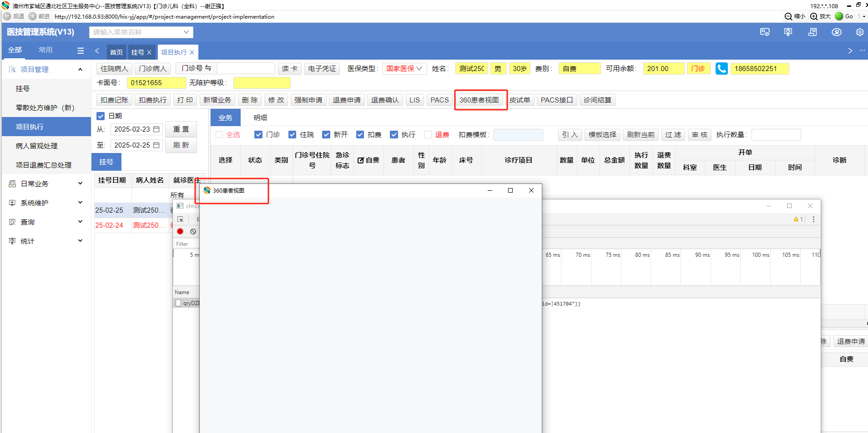
Task: Click the 扣费模板 input field
Action: (x=518, y=135)
